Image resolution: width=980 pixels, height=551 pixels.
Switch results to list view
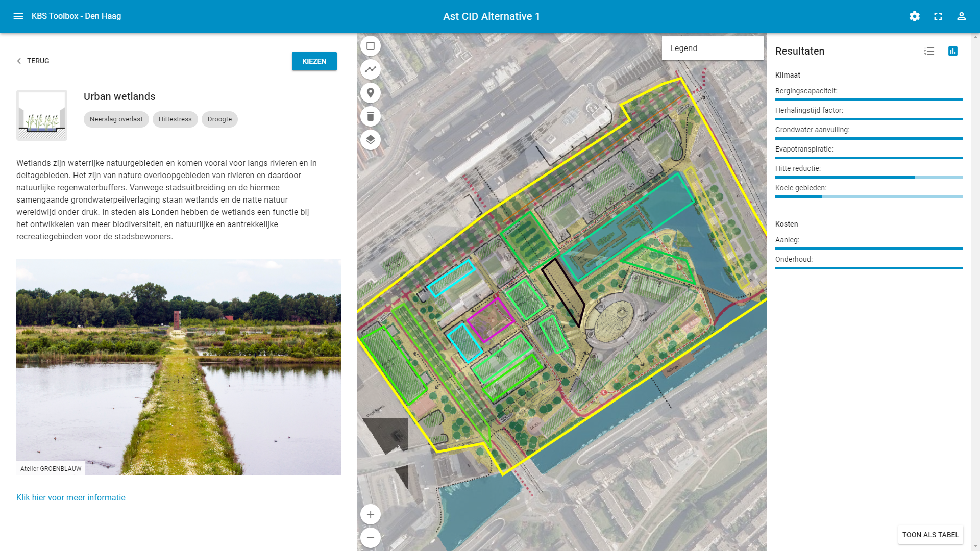(929, 51)
